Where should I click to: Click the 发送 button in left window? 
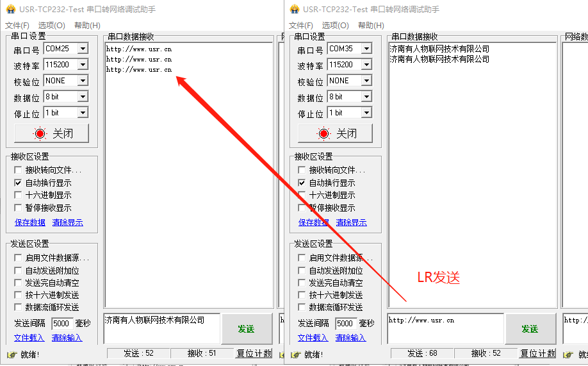click(246, 329)
